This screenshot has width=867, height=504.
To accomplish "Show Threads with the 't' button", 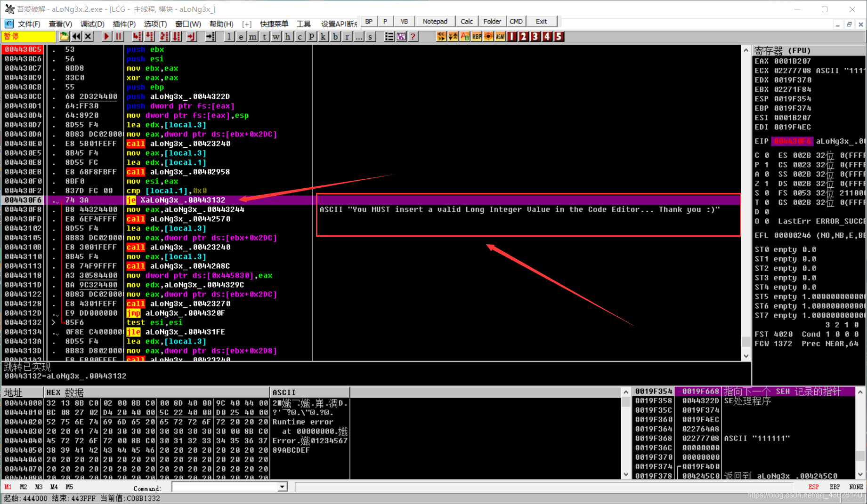I will 264,36.
